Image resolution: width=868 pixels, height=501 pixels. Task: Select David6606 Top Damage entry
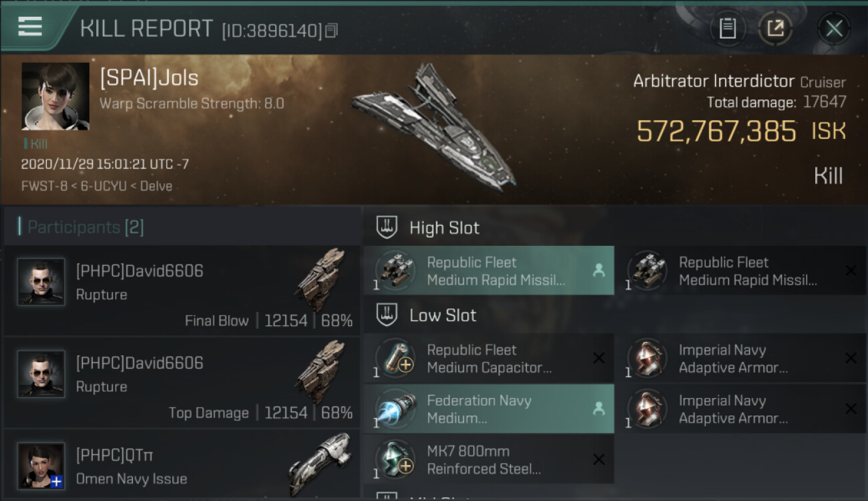[x=182, y=383]
